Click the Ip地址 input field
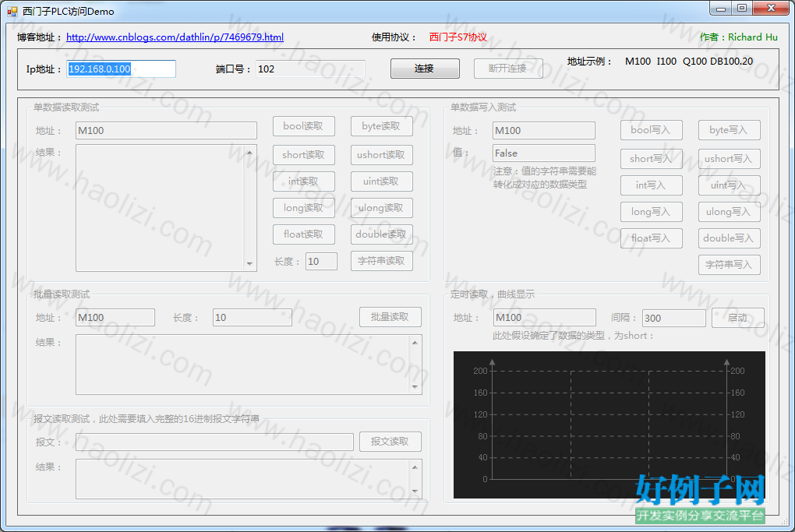Image resolution: width=795 pixels, height=532 pixels. click(x=122, y=69)
